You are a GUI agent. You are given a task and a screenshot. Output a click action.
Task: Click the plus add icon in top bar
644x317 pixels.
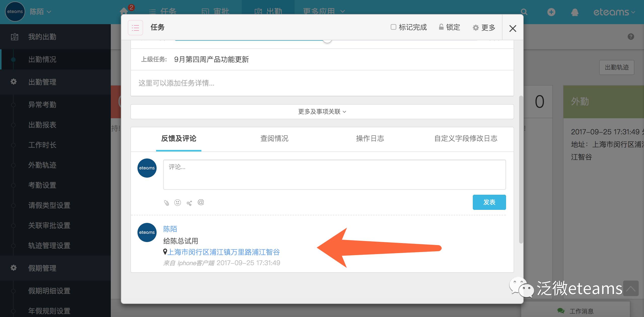pyautogui.click(x=551, y=12)
